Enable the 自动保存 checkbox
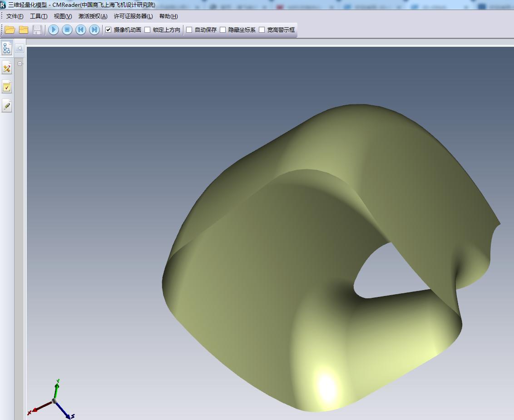This screenshot has width=514, height=420. [x=189, y=30]
